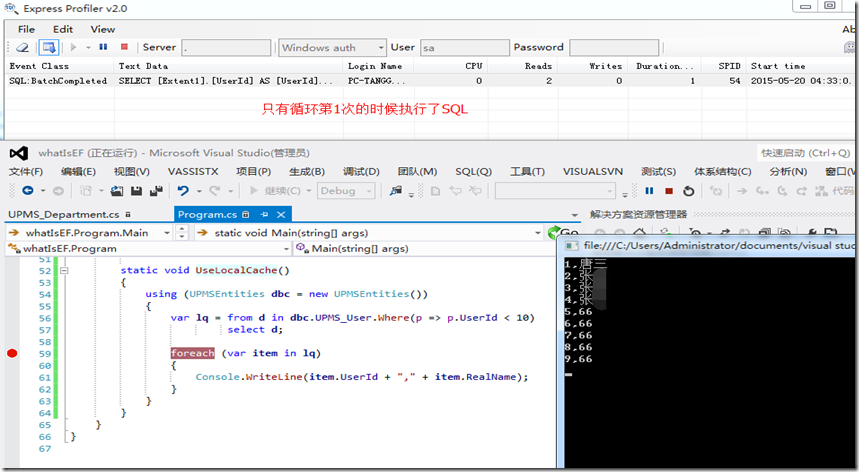The height and width of the screenshot is (472, 859).
Task: Open Windows auth dropdown
Action: pyautogui.click(x=332, y=48)
